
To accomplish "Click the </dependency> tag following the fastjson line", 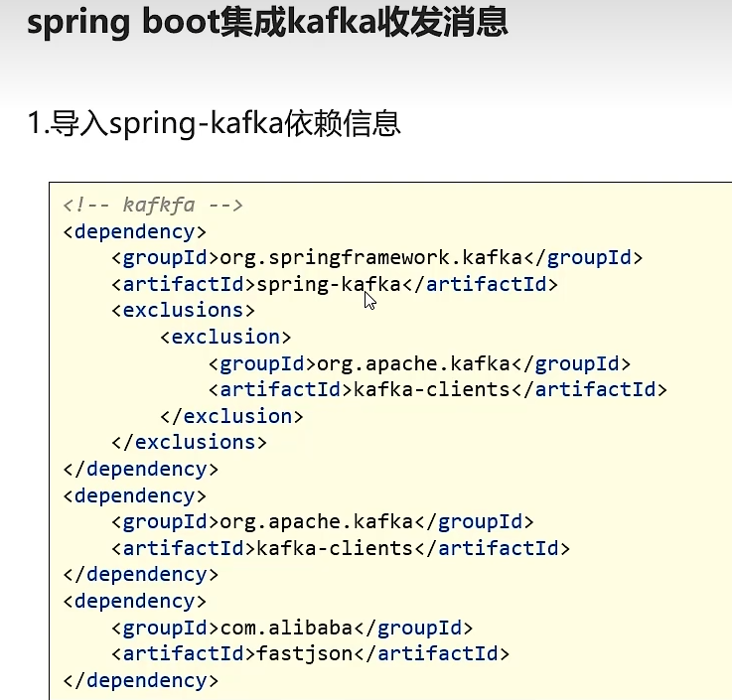I will pyautogui.click(x=141, y=680).
